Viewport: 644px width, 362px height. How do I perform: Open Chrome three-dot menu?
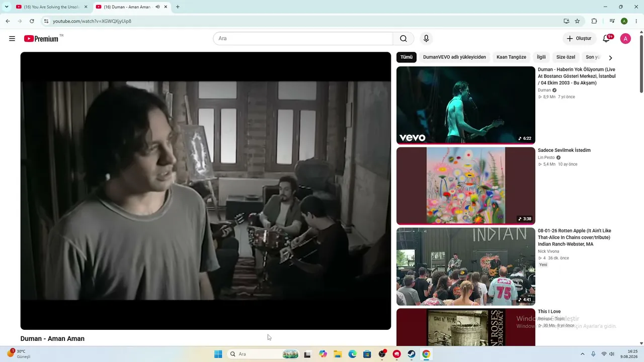tap(636, 21)
